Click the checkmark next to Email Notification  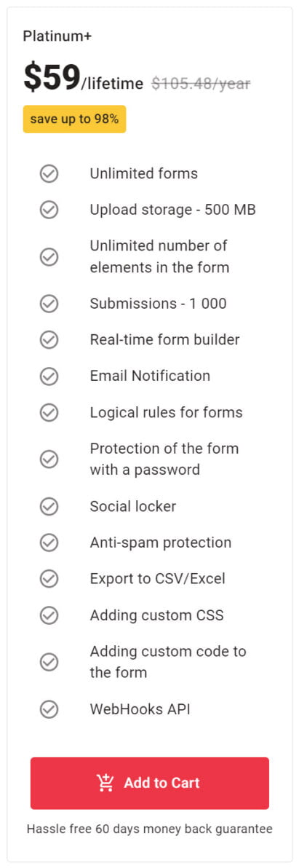tap(49, 376)
